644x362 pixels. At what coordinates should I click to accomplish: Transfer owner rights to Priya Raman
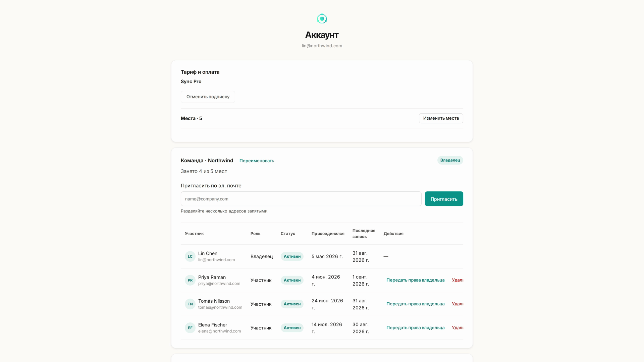[415, 280]
